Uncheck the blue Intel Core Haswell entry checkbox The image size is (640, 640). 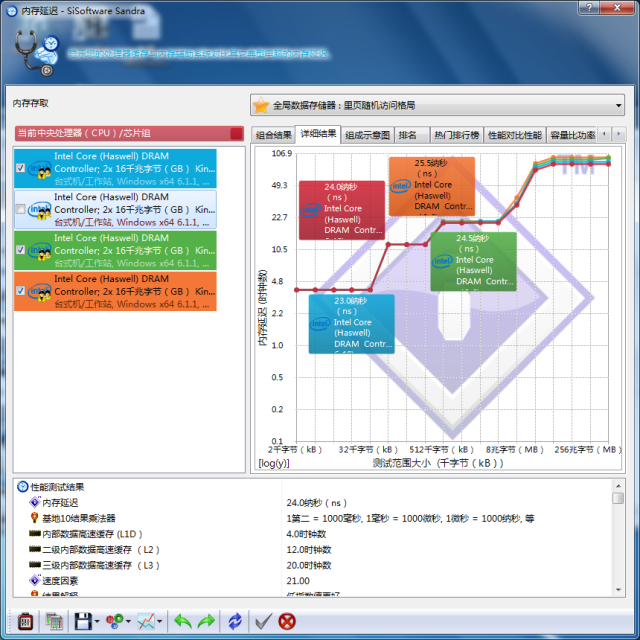(20, 168)
